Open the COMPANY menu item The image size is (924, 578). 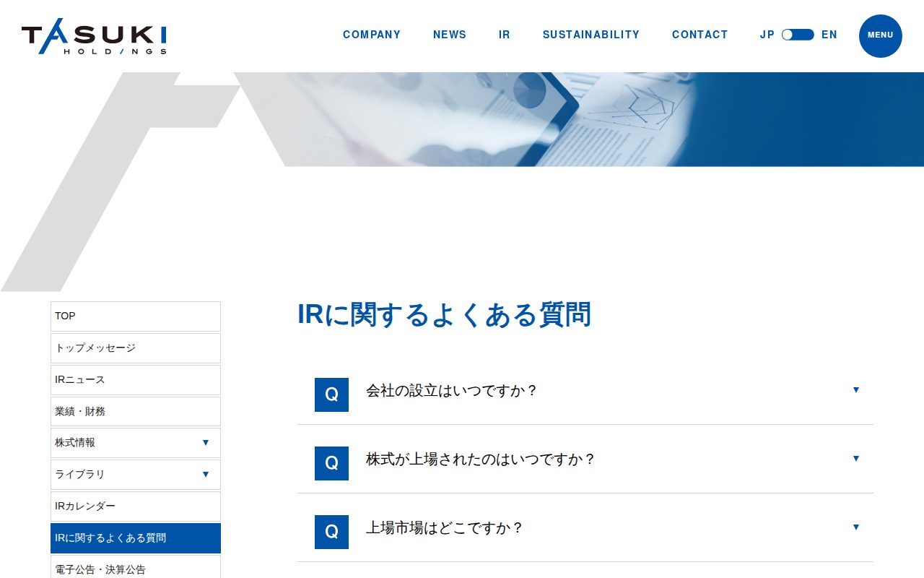372,35
